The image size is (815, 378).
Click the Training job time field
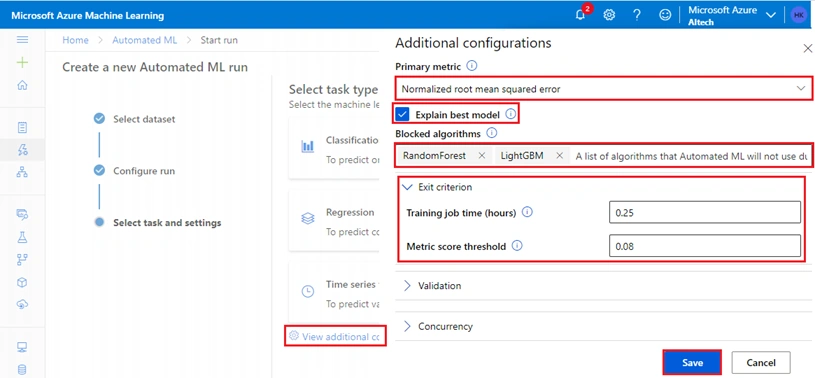tap(705, 212)
